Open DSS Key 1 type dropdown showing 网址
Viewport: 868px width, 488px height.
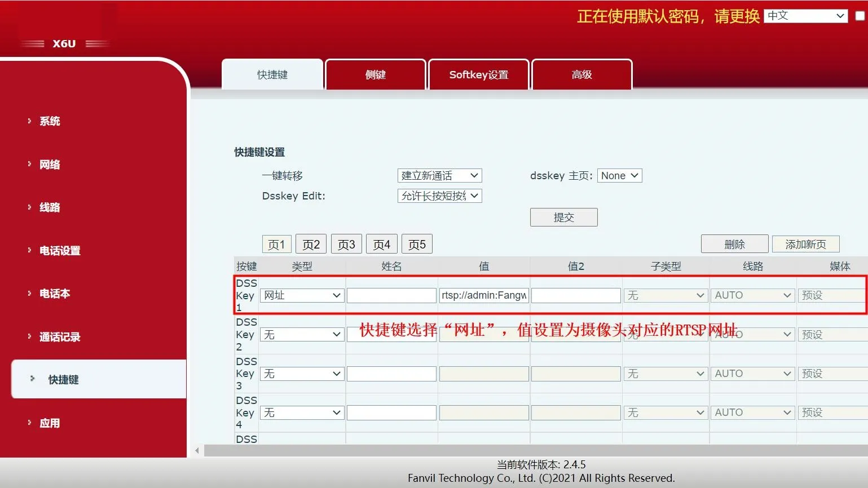click(x=302, y=295)
